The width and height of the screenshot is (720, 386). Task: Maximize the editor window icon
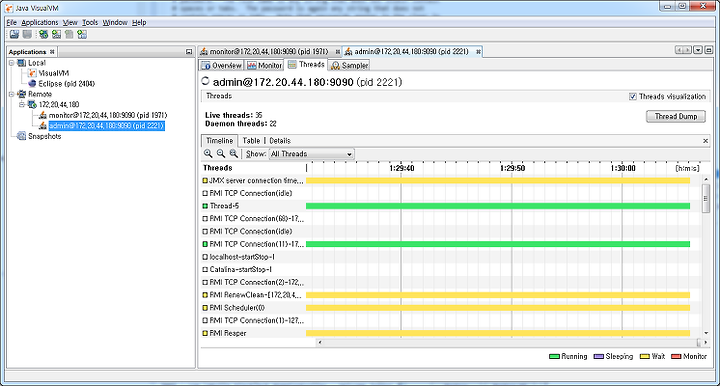(709, 50)
